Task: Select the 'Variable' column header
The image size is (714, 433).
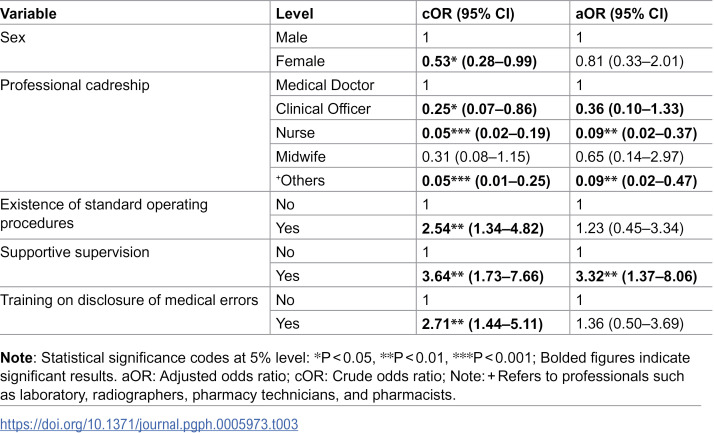Action: click(x=28, y=14)
